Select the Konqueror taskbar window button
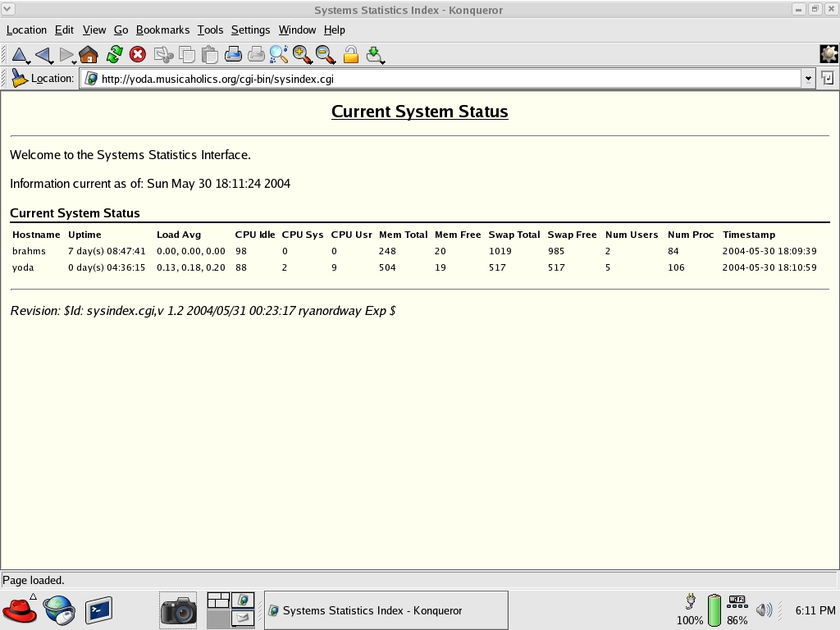840x630 pixels. tap(386, 610)
